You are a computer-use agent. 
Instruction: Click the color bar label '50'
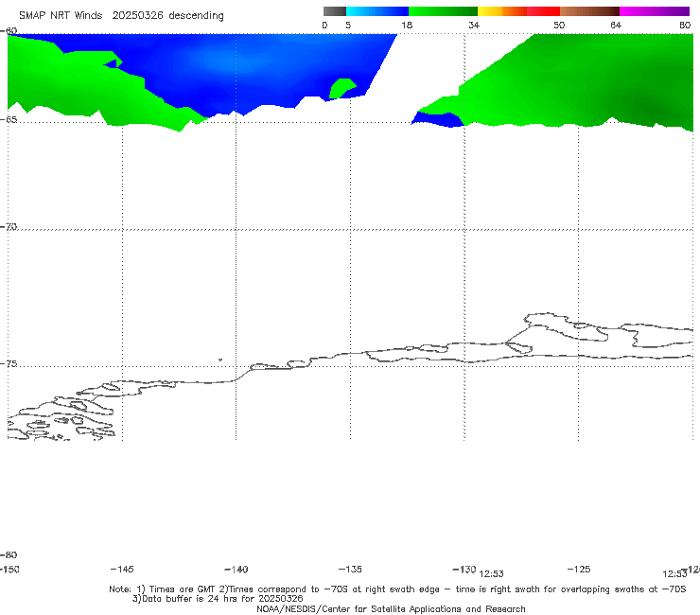click(559, 25)
